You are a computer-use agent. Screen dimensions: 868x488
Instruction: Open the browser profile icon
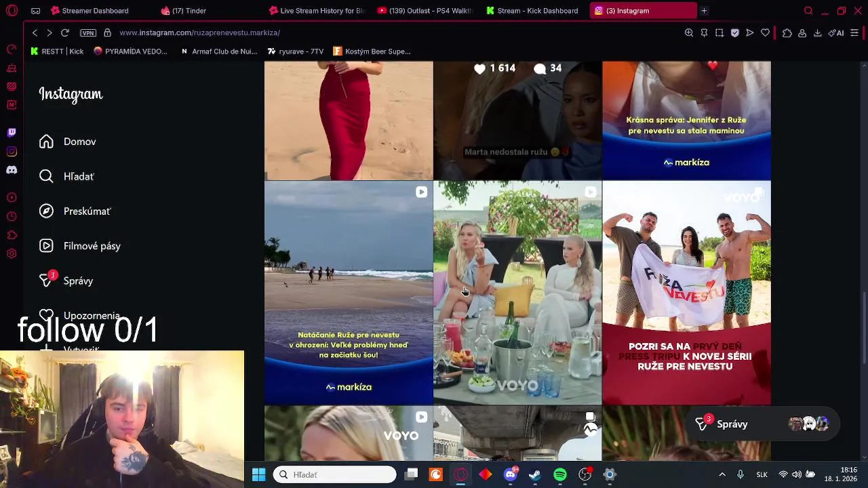802,33
